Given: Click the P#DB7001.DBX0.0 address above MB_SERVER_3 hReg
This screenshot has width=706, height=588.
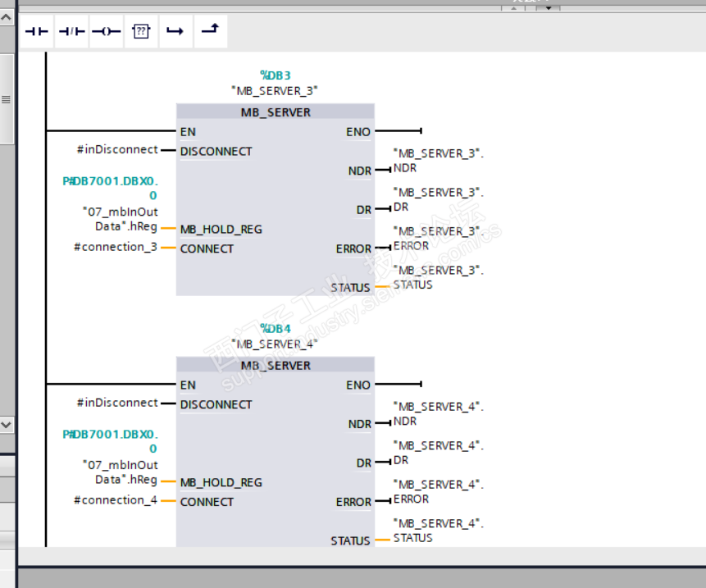Looking at the screenshot, I should (x=111, y=188).
